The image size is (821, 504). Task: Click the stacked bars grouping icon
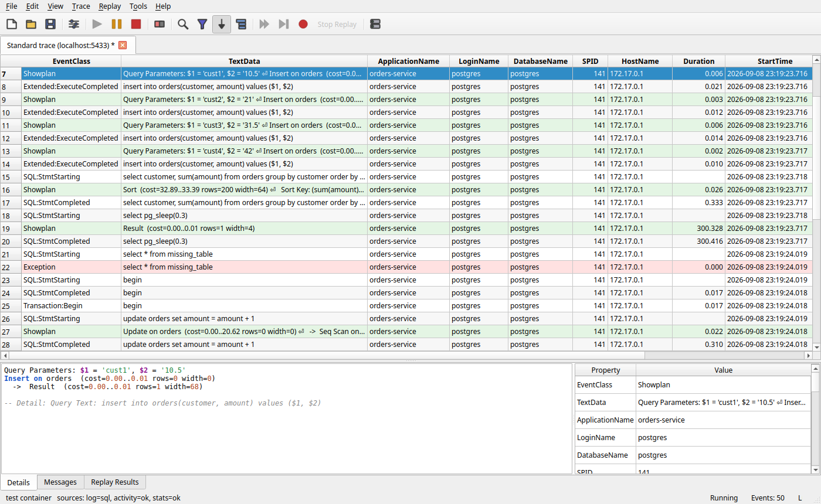241,24
